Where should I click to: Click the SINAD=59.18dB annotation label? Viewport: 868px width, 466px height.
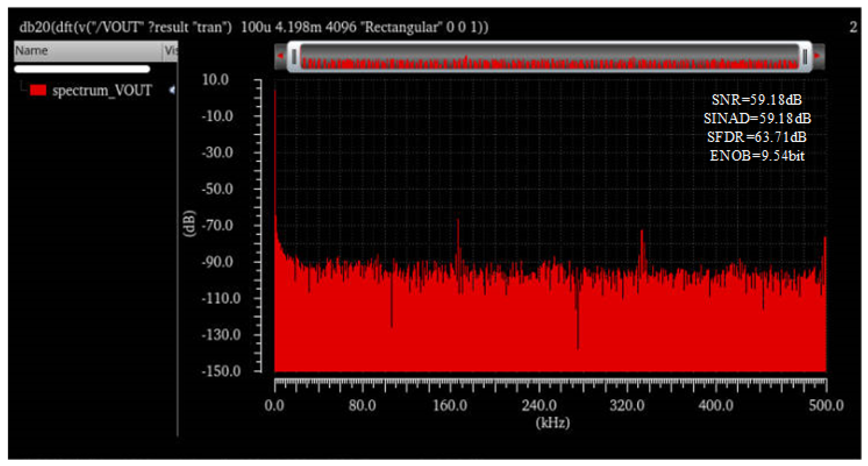(x=757, y=118)
